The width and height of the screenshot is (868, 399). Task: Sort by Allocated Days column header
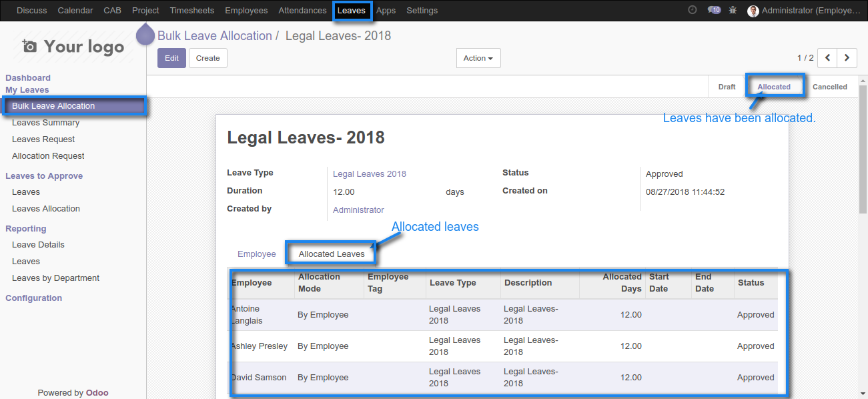click(x=612, y=283)
